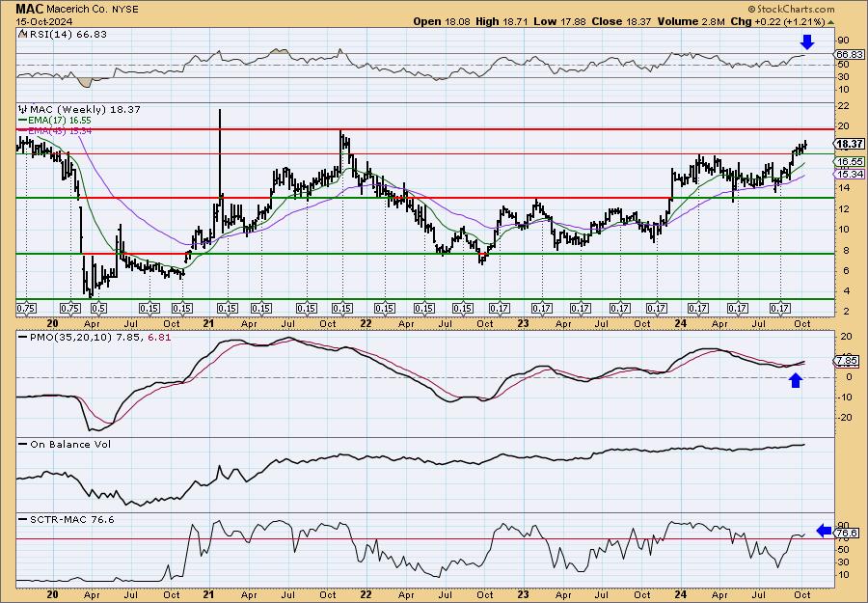Select the EMA(43) 15.34 legend text
Viewport: 868px width, 603px height.
(60, 130)
